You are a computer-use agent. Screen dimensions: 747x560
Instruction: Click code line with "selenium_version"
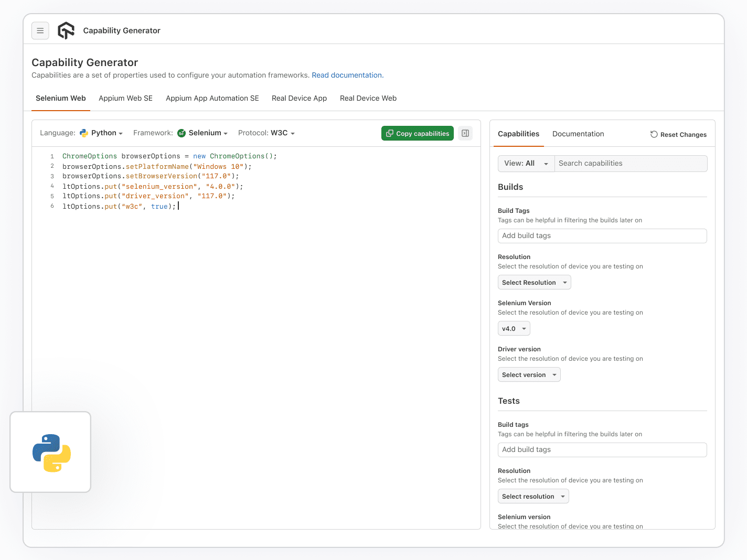153,187
